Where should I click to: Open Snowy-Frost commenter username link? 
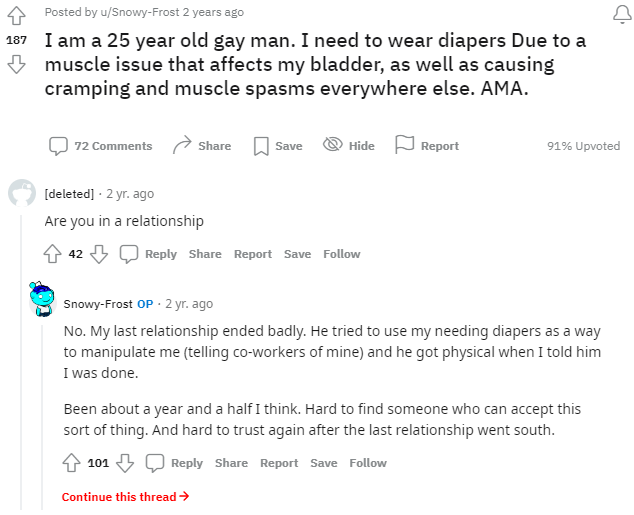click(x=98, y=304)
